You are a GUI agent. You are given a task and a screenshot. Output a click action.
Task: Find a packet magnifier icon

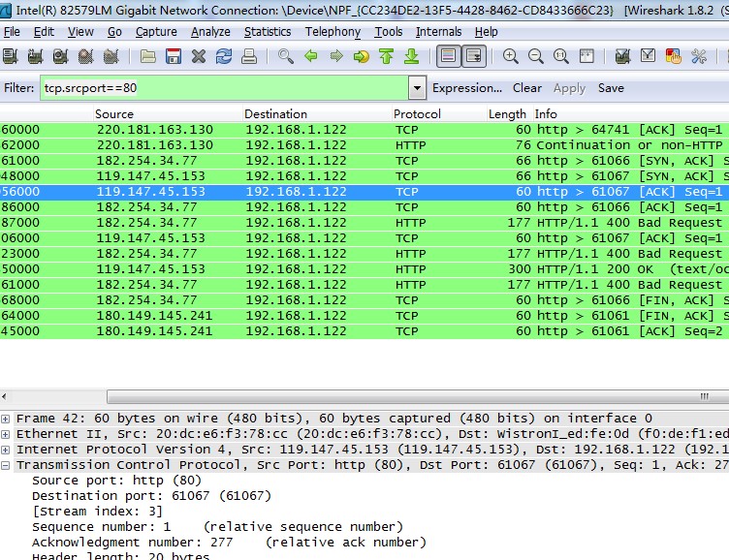(285, 57)
